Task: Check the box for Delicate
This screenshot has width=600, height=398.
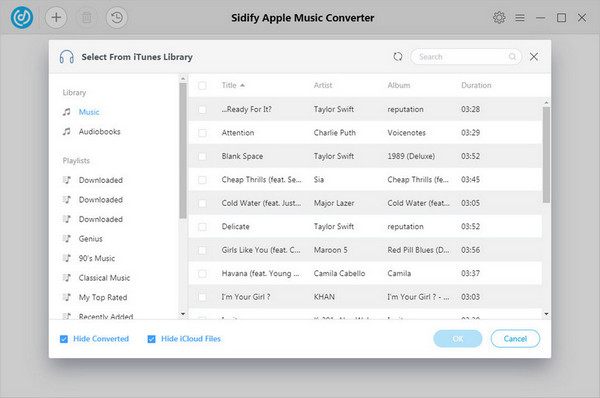Action: (202, 227)
